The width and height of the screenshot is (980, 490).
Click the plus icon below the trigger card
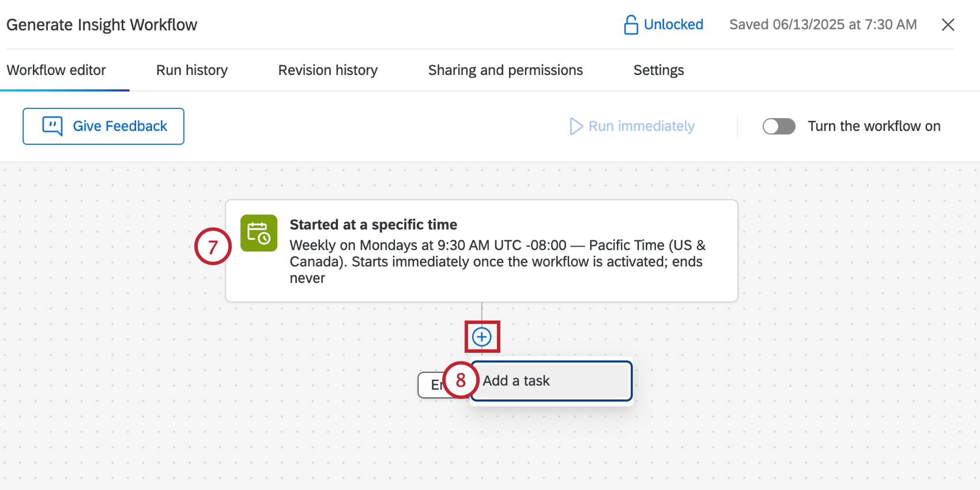[x=482, y=336]
